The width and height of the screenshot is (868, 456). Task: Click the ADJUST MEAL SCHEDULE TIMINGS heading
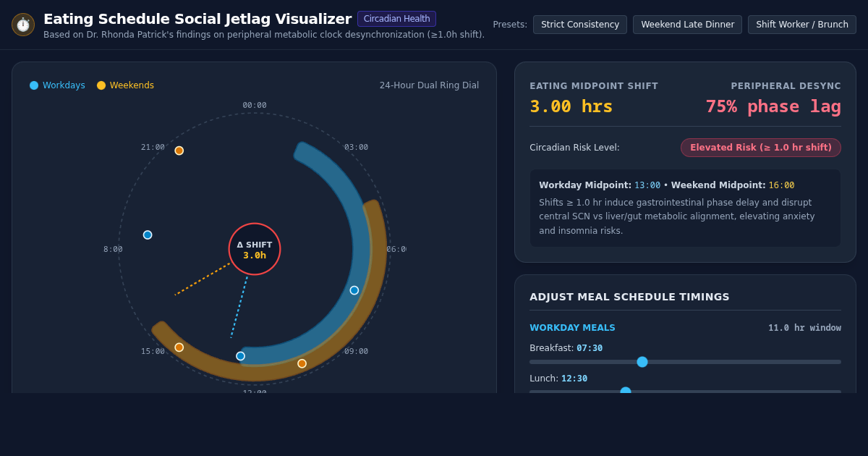[629, 297]
